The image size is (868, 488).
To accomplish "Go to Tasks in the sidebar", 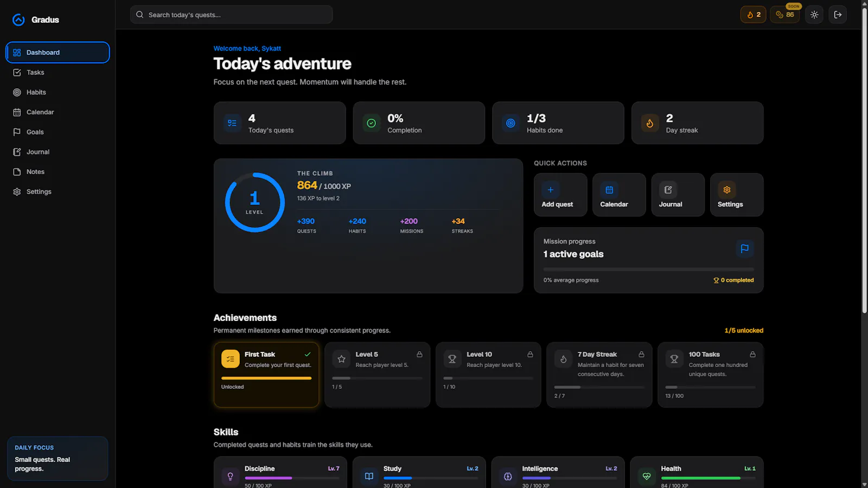I will 58,73.
